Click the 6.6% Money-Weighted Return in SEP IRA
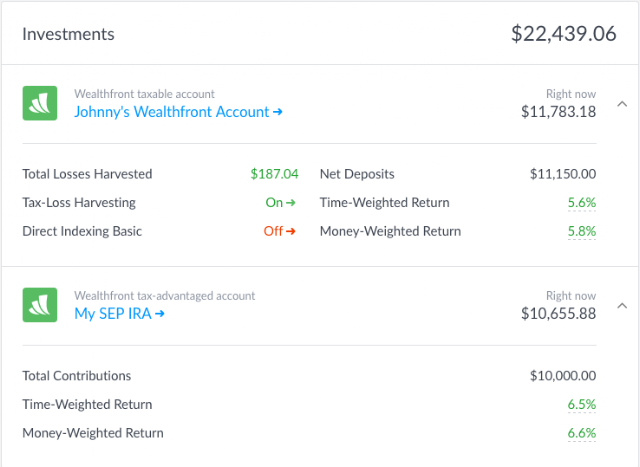The width and height of the screenshot is (640, 467). 581,434
